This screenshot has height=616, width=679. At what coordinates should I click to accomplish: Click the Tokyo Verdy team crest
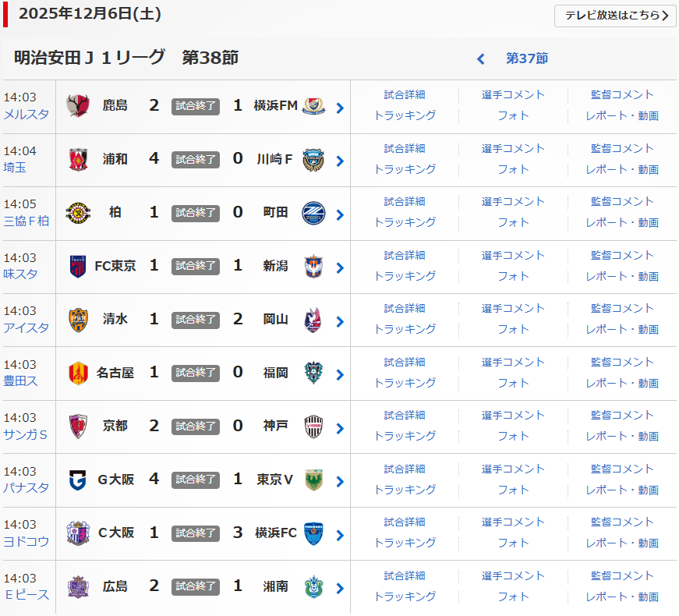[x=313, y=480]
